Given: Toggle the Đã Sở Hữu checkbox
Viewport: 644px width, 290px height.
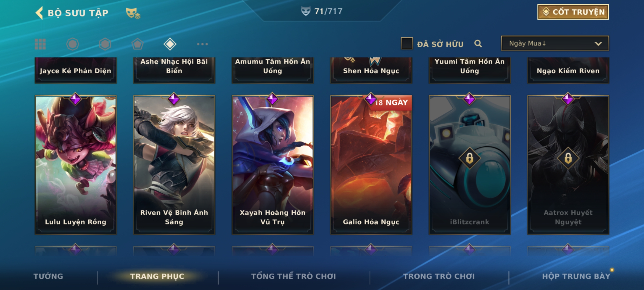Looking at the screenshot, I should [x=407, y=44].
